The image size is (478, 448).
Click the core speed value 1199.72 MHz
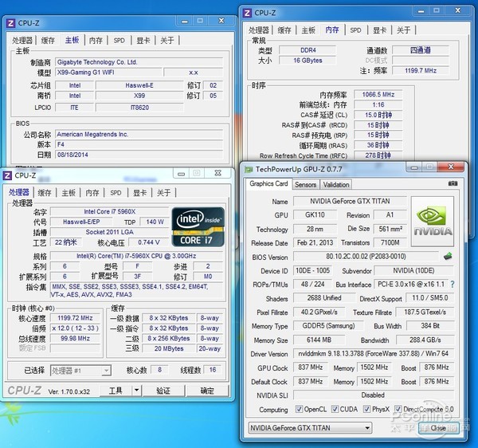click(x=75, y=318)
